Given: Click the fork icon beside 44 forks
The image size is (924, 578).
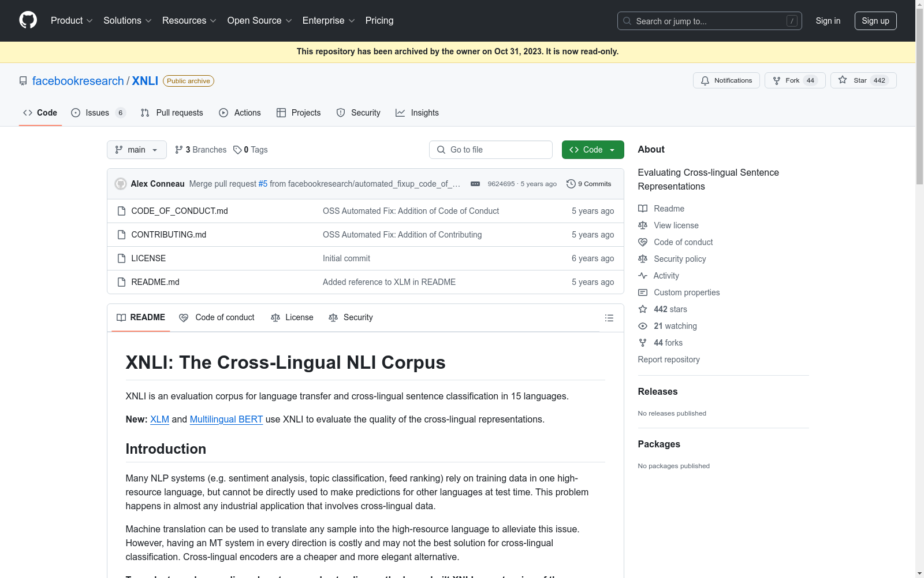Looking at the screenshot, I should [x=643, y=343].
